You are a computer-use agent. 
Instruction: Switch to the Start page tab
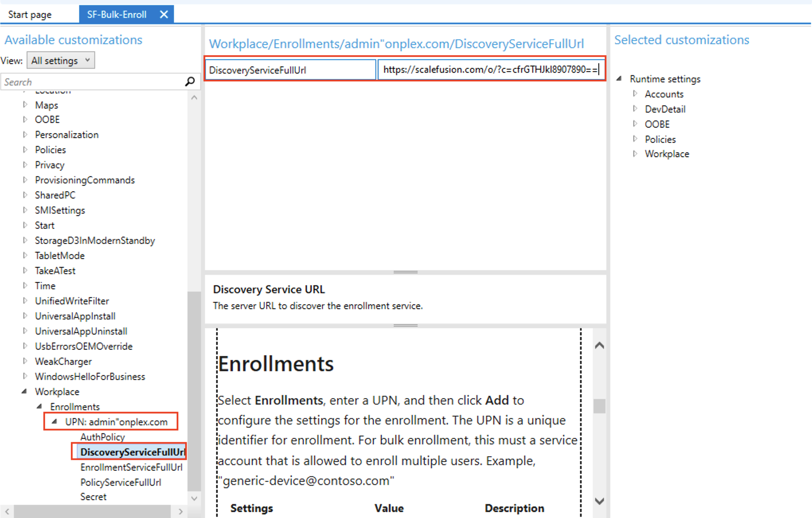(30, 14)
